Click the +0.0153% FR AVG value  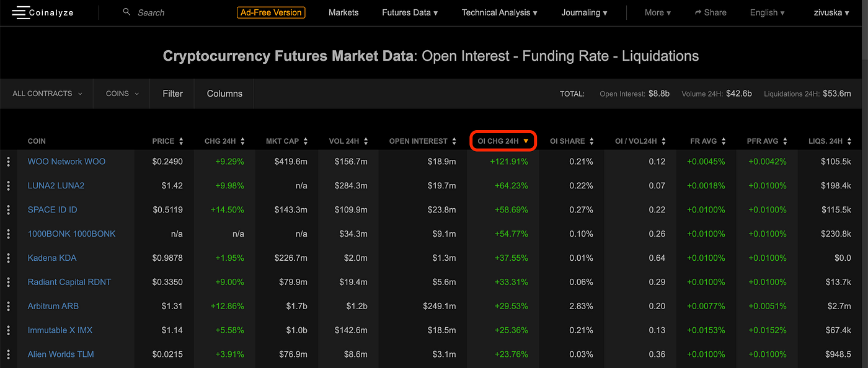pos(706,331)
